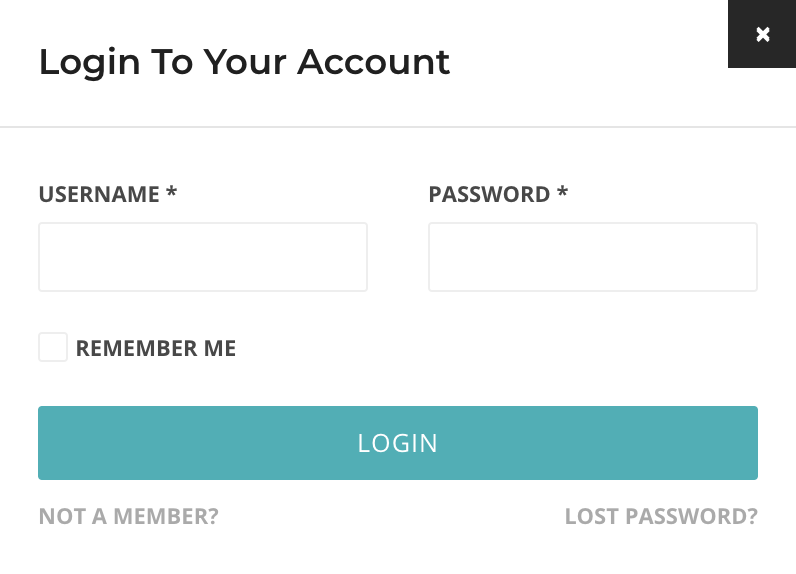
Task: Click the word PASSWORD? in the recovery link
Action: [x=691, y=516]
